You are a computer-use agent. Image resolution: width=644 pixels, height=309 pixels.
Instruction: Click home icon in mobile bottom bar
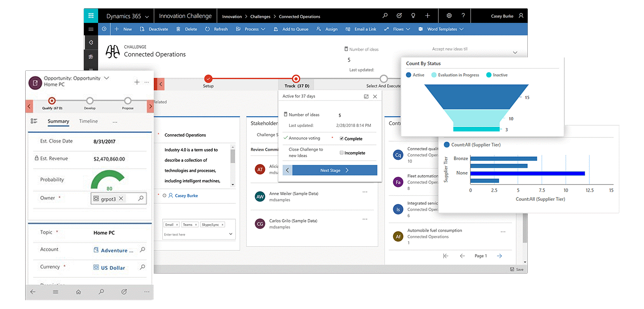[x=78, y=292]
